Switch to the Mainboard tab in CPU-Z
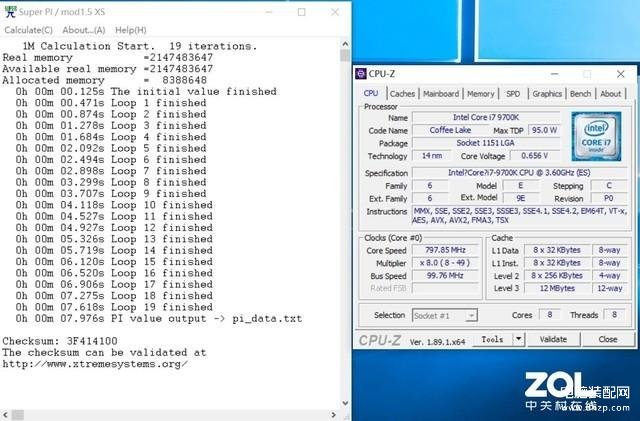Image resolution: width=640 pixels, height=421 pixels. (441, 94)
